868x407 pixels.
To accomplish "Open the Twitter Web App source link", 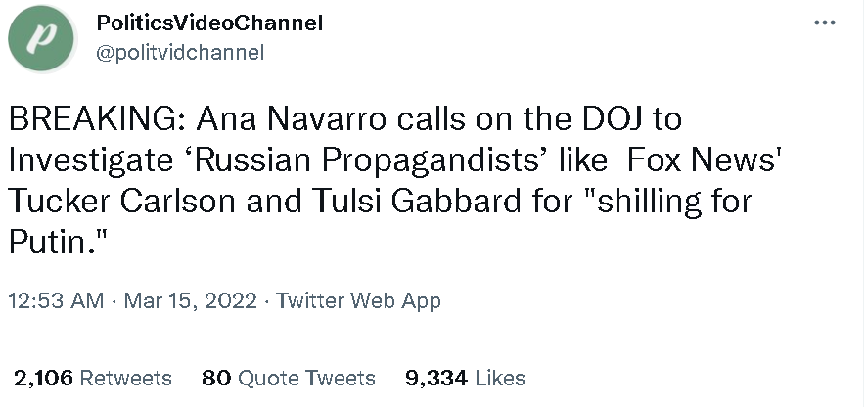I will point(358,301).
